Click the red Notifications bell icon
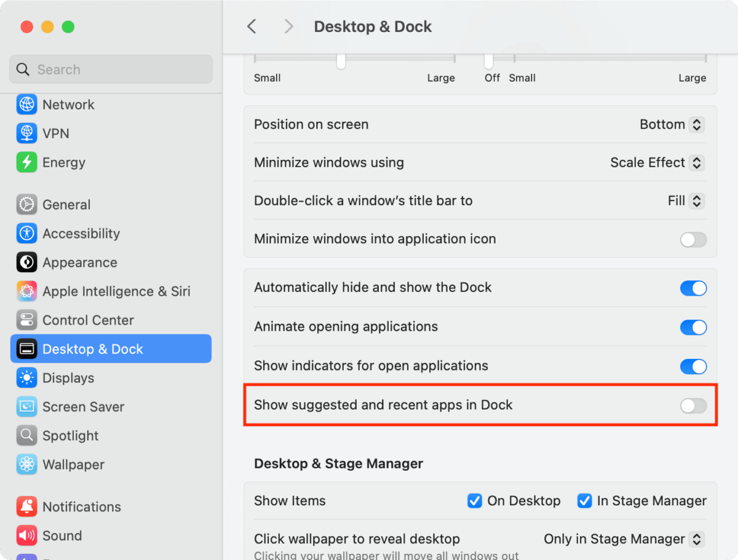Viewport: 738px width, 560px height. [26, 507]
